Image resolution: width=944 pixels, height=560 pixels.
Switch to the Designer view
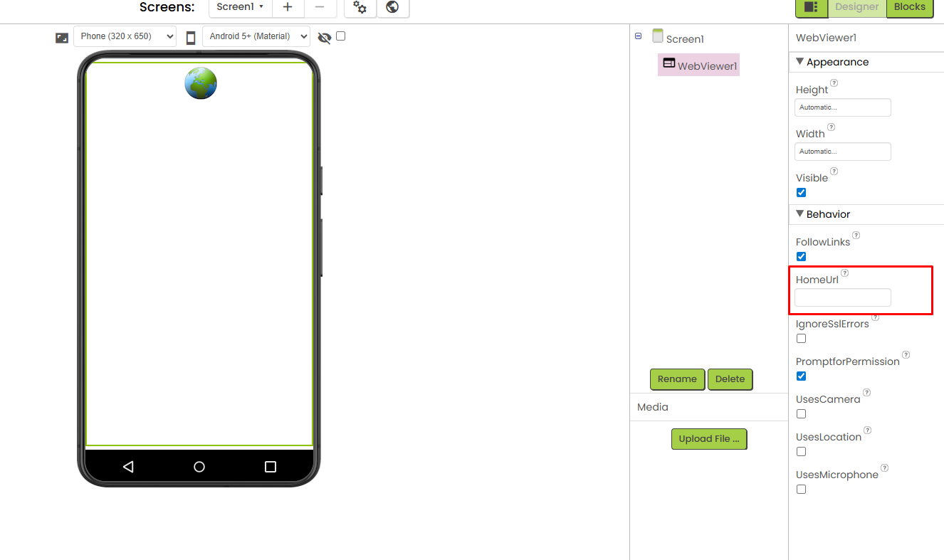pyautogui.click(x=857, y=7)
